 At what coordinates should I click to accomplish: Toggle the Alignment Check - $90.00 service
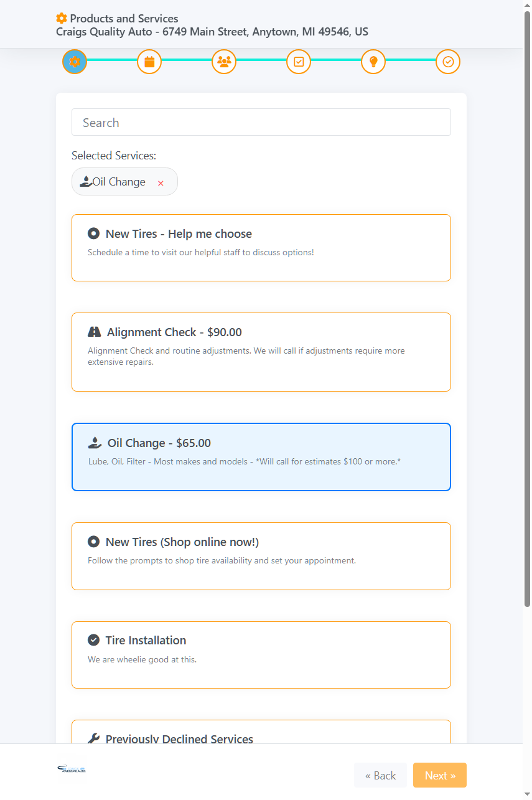coord(261,352)
